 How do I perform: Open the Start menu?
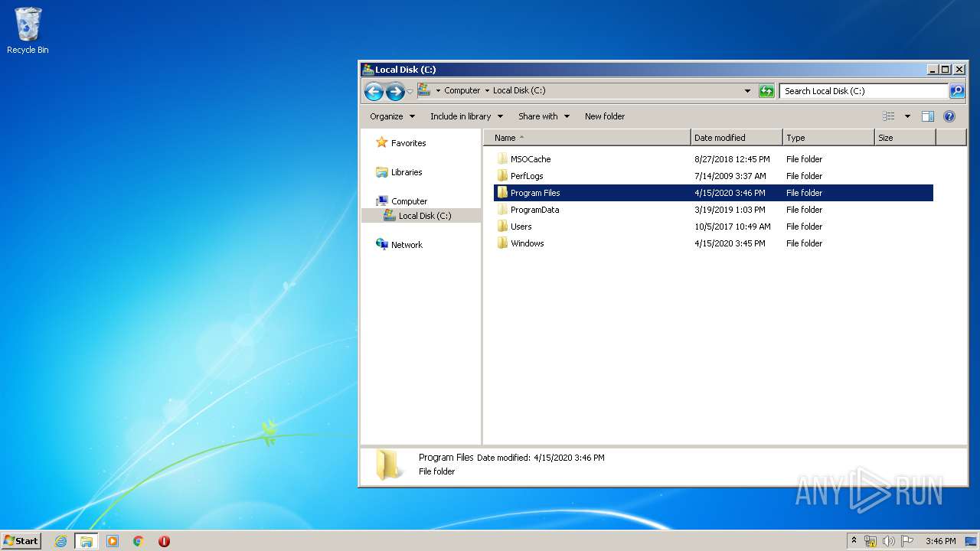click(x=21, y=541)
